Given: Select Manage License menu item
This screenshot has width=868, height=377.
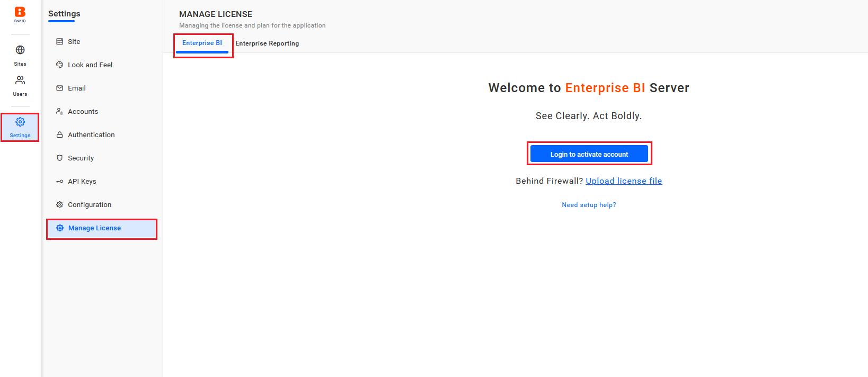Looking at the screenshot, I should tap(102, 228).
